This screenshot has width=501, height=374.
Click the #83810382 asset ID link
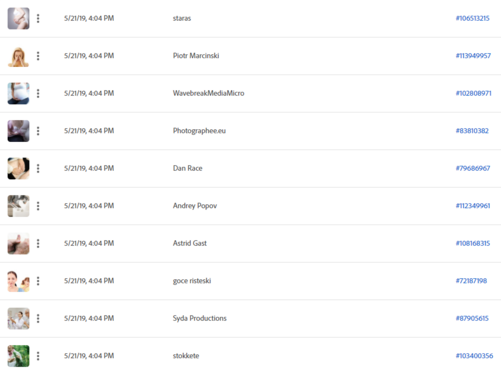(x=472, y=131)
